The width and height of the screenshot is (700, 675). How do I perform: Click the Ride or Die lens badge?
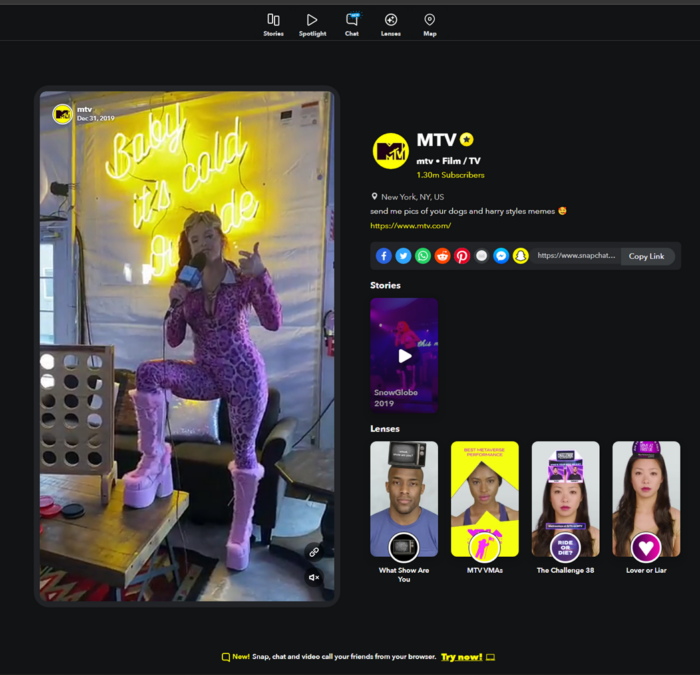coord(565,547)
